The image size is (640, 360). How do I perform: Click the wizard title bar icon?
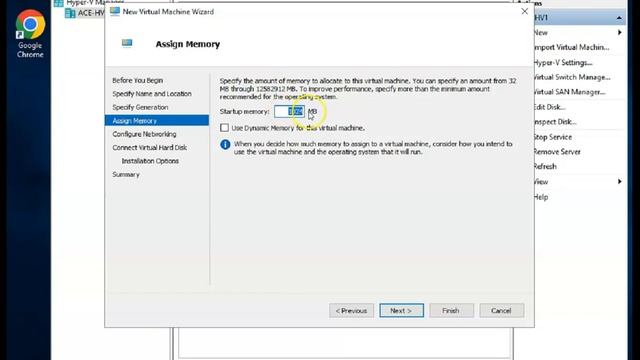115,11
